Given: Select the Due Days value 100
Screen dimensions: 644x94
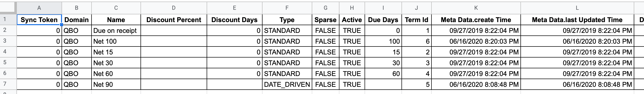Looking at the screenshot, I should 383,41.
